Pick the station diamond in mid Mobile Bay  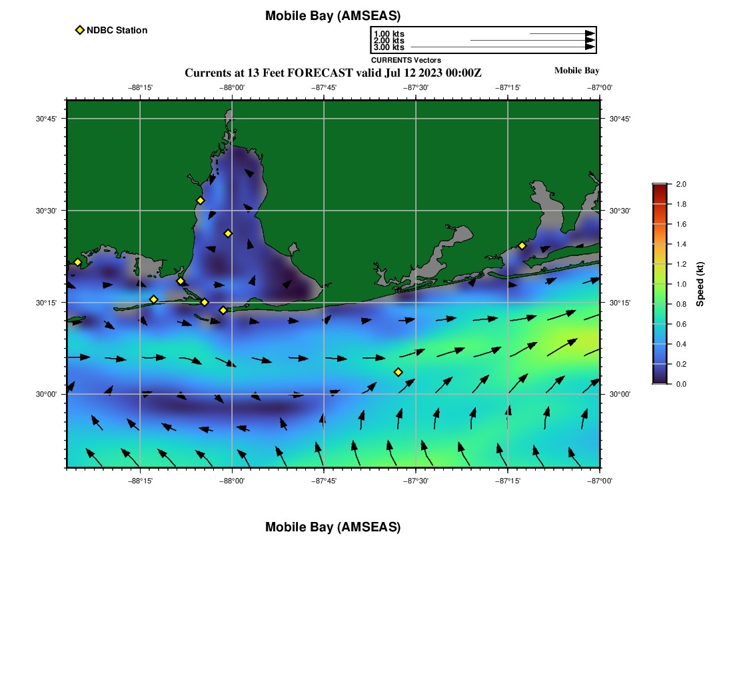[x=228, y=233]
